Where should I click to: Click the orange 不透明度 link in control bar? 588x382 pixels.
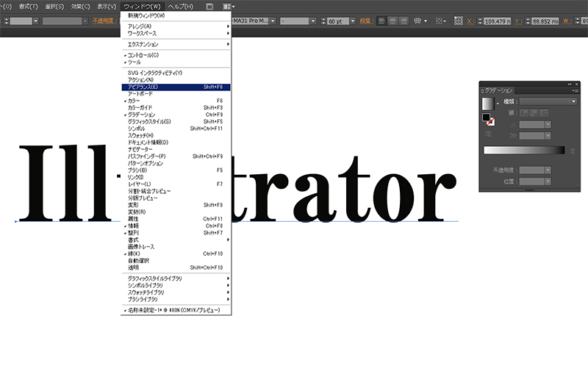pyautogui.click(x=103, y=21)
